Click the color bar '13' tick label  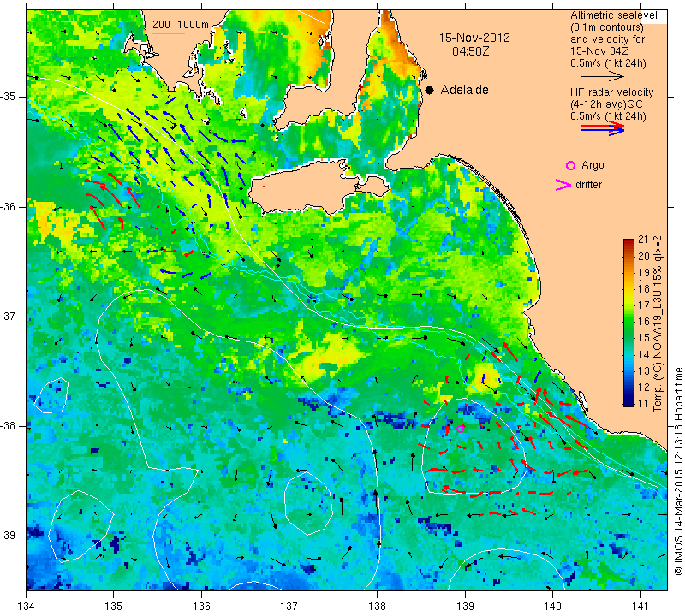(643, 370)
